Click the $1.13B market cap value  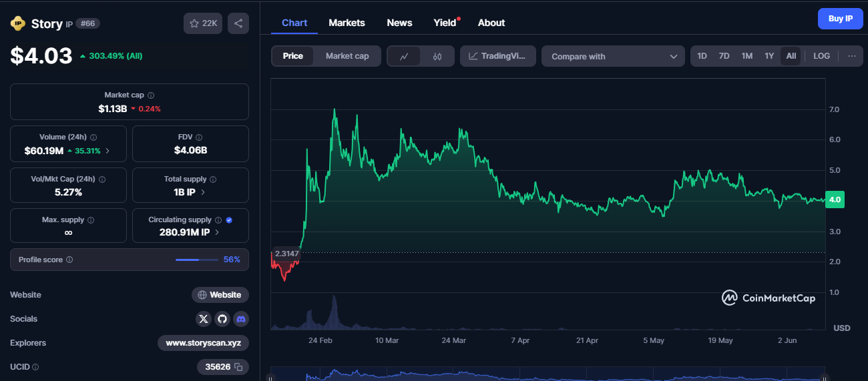112,109
